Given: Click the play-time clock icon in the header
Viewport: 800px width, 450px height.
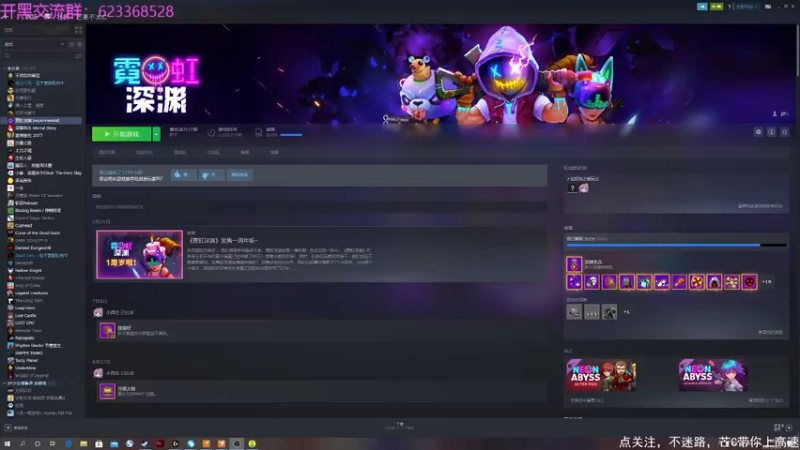Looking at the screenshot, I should (211, 133).
